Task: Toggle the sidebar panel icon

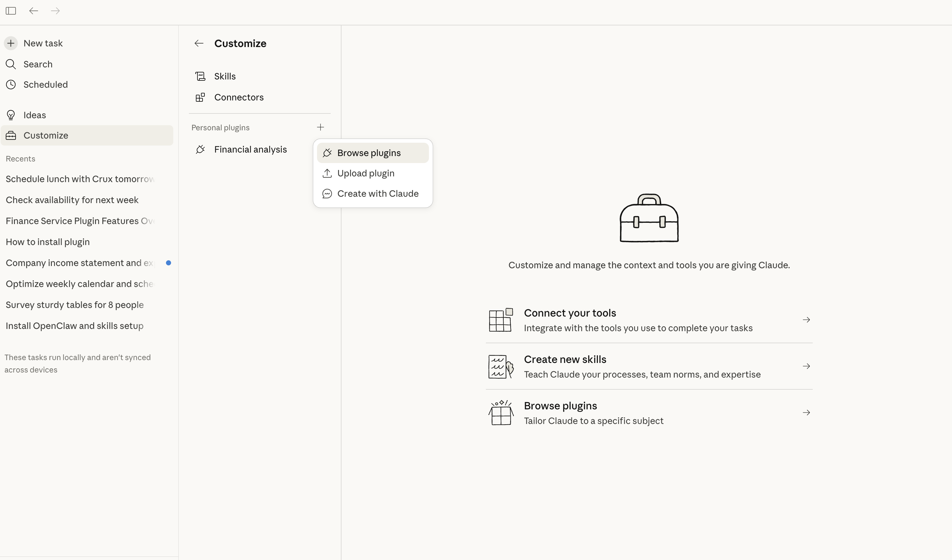Action: [x=11, y=11]
